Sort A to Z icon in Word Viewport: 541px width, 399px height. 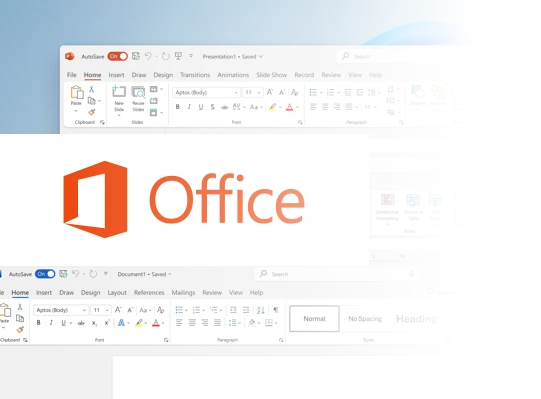coord(261,310)
